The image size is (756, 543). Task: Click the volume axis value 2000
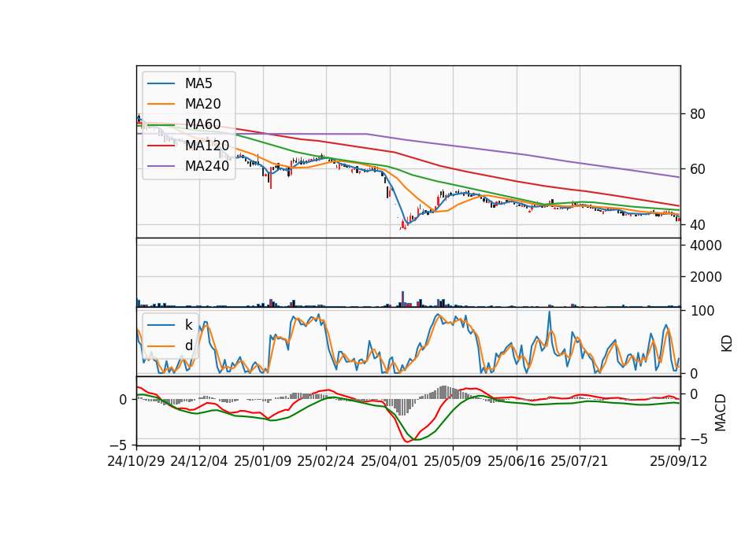[x=706, y=277]
